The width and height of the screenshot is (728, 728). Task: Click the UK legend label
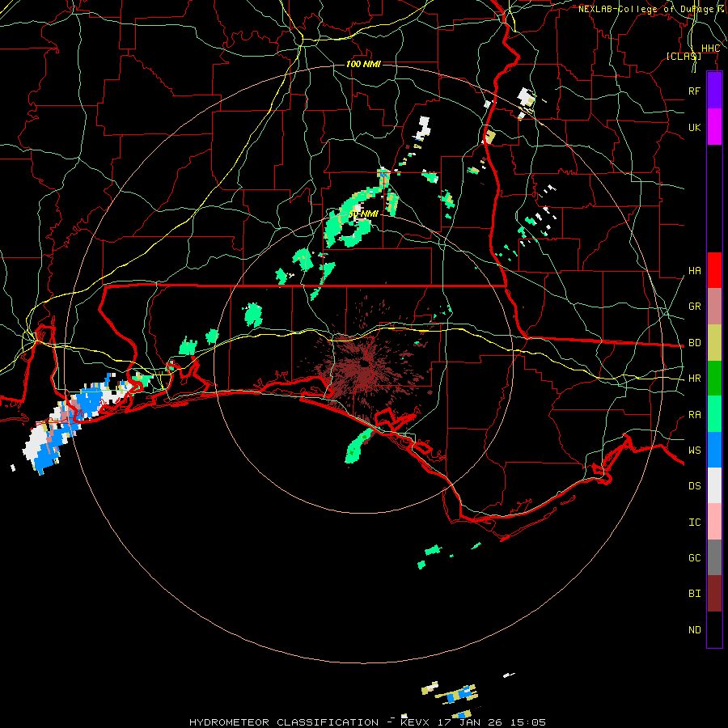click(694, 127)
